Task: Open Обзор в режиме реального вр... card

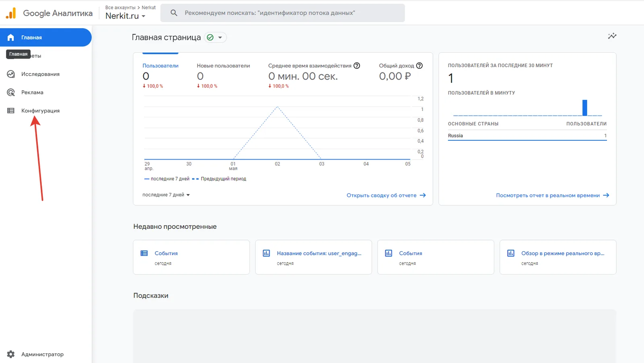Action: coord(558,257)
